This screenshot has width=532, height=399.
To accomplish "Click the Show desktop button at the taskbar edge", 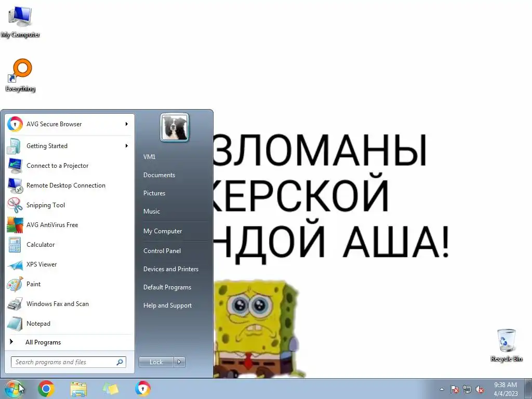I will 528,389.
